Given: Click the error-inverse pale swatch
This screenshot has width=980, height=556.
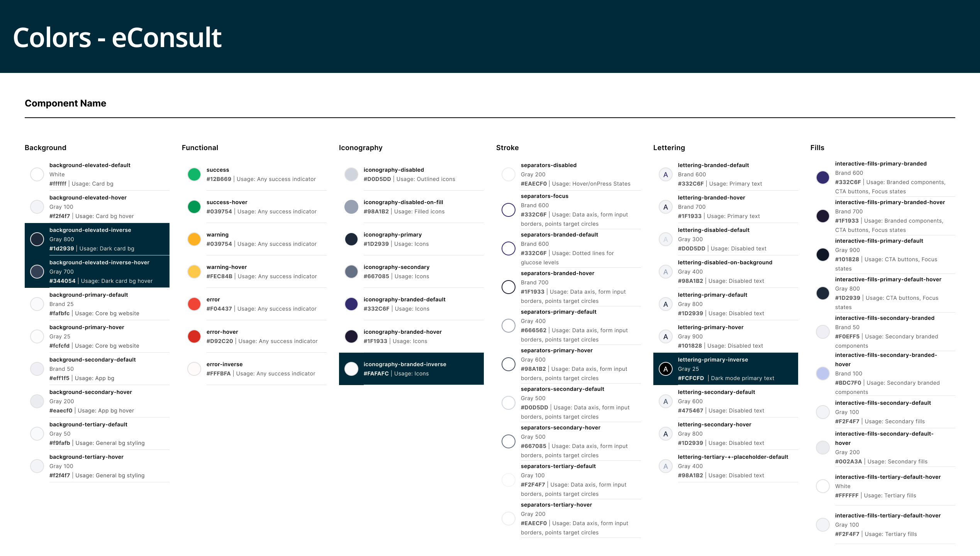Looking at the screenshot, I should tap(194, 369).
